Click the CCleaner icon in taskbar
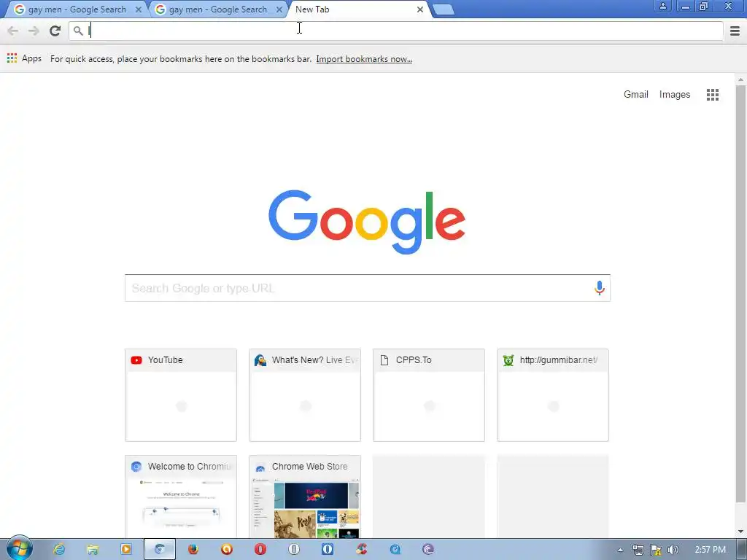The image size is (747, 560). click(x=361, y=549)
